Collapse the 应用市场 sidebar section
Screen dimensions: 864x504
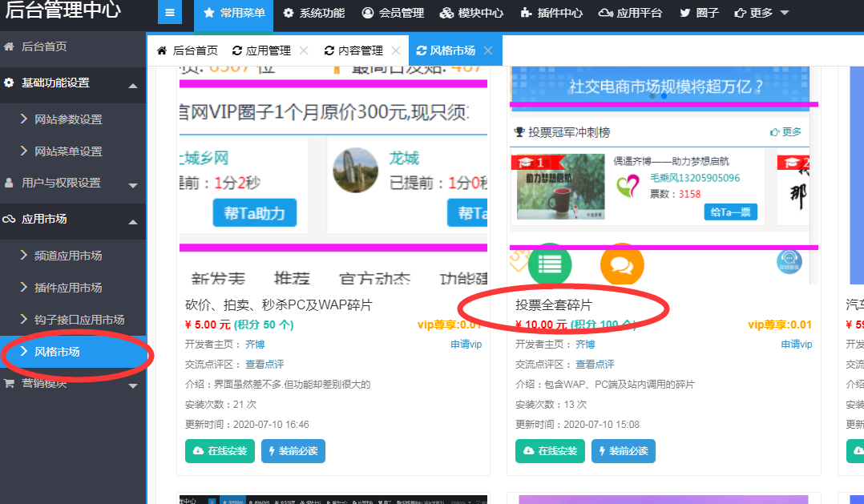pos(133,220)
